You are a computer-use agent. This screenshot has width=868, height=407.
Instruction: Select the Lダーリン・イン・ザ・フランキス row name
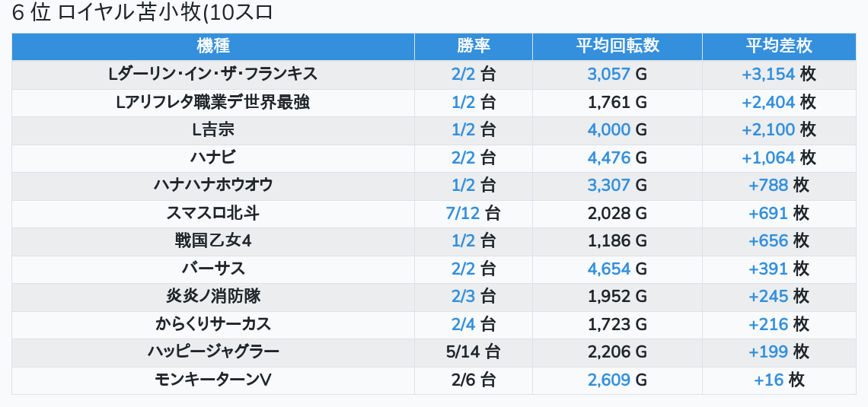coord(213,74)
